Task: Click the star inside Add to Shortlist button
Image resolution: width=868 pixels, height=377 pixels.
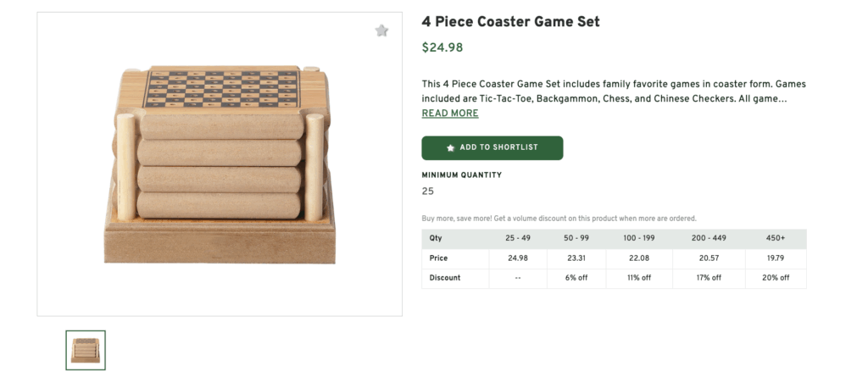Action: [451, 148]
